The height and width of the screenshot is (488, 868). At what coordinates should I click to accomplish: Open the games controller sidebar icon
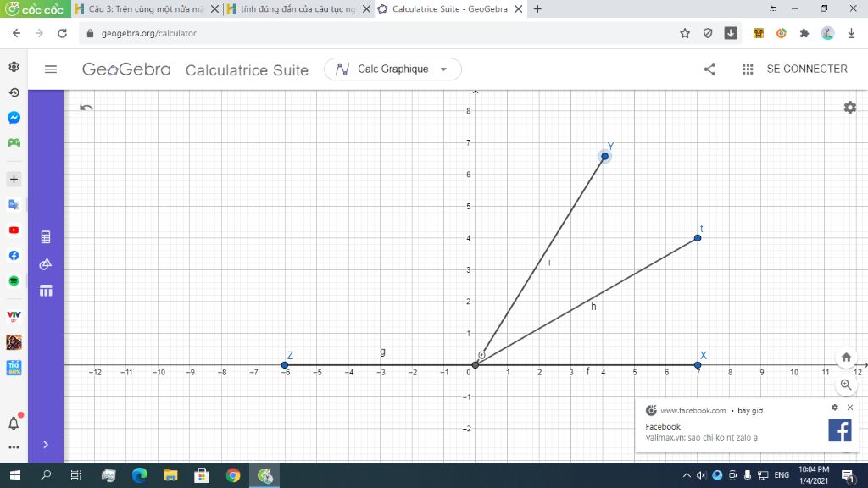(14, 142)
